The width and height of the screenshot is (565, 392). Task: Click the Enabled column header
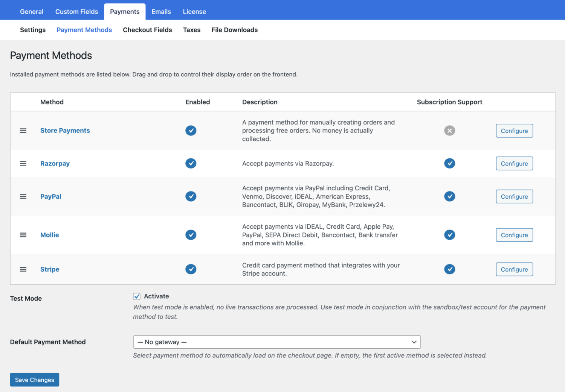(198, 102)
